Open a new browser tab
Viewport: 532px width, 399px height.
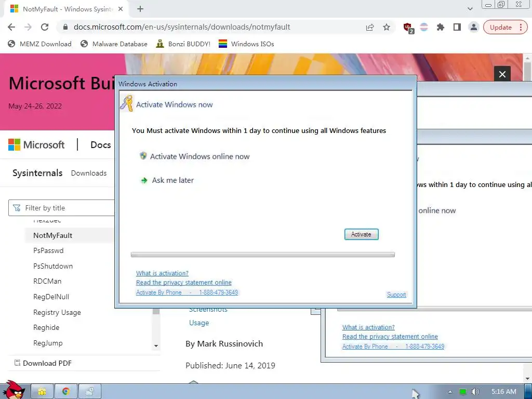point(140,9)
